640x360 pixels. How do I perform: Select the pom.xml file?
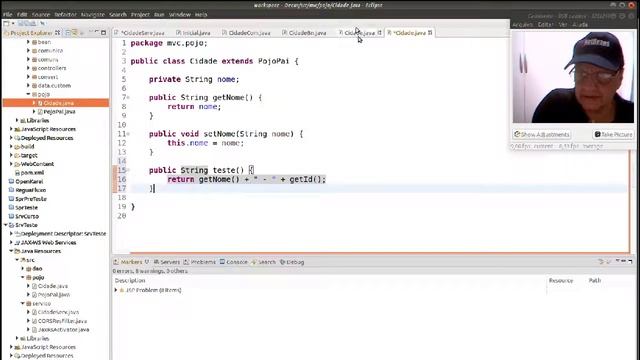click(29, 173)
